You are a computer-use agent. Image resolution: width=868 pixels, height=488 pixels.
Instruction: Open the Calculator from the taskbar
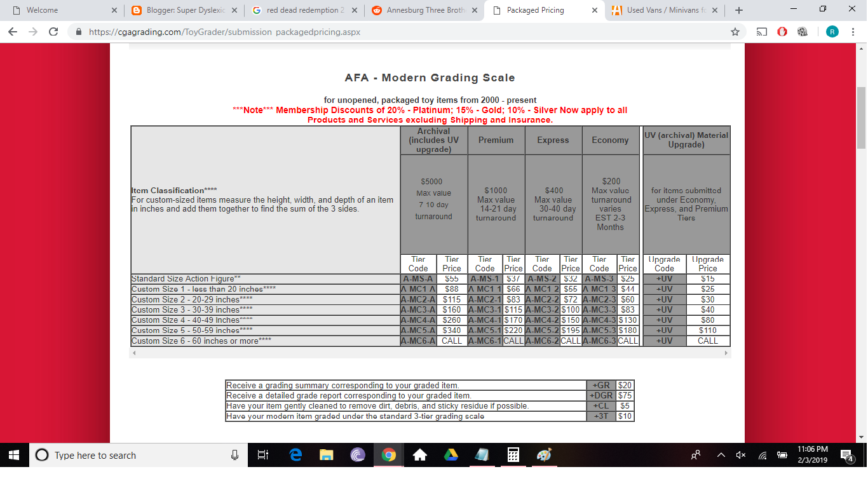(513, 455)
